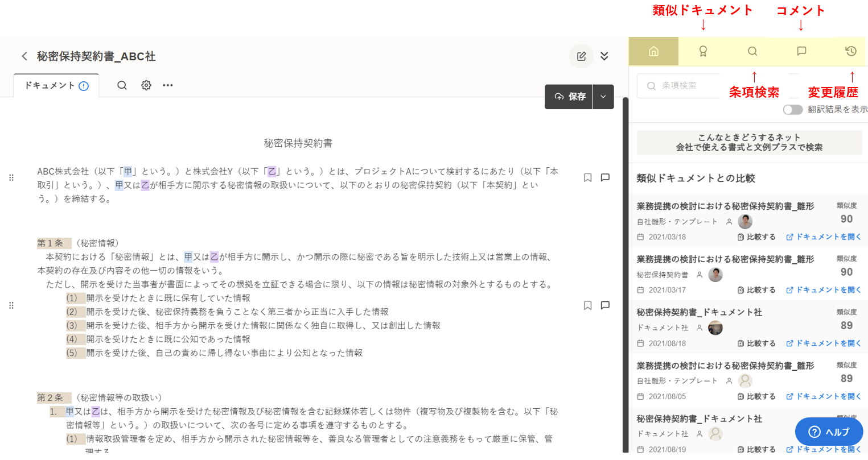Open the edit pencil icon in header
Image resolution: width=868 pixels, height=460 pixels.
pyautogui.click(x=581, y=56)
